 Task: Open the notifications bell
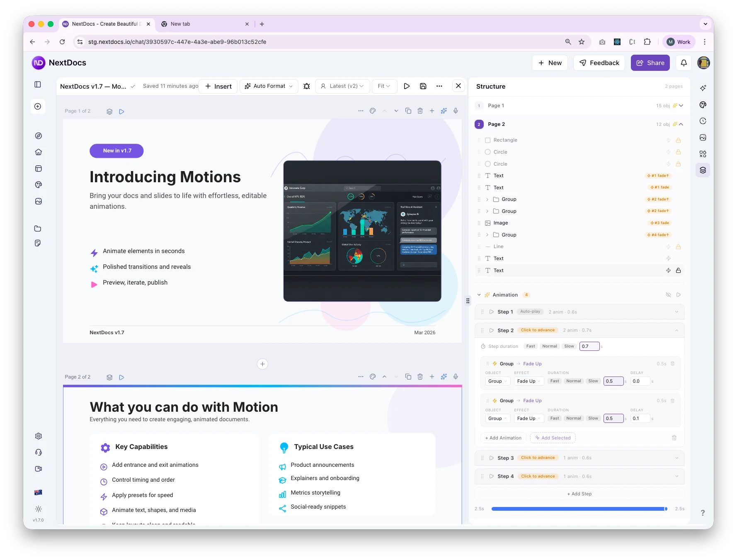pyautogui.click(x=684, y=63)
